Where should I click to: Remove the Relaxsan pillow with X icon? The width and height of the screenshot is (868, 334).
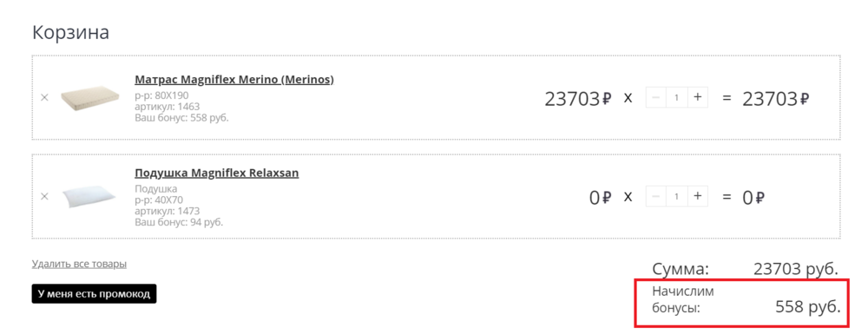pyautogui.click(x=45, y=196)
